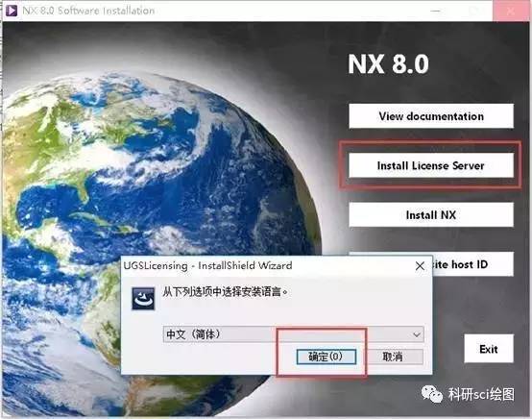Close the NX 8.0 Software Installation window
The height and width of the screenshot is (419, 532).
(511, 11)
